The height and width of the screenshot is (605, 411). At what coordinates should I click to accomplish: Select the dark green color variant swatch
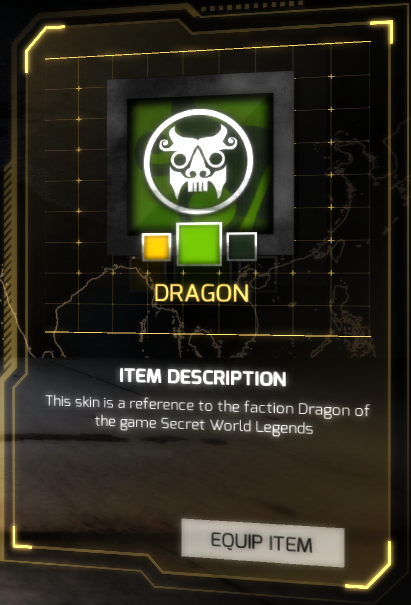(242, 246)
